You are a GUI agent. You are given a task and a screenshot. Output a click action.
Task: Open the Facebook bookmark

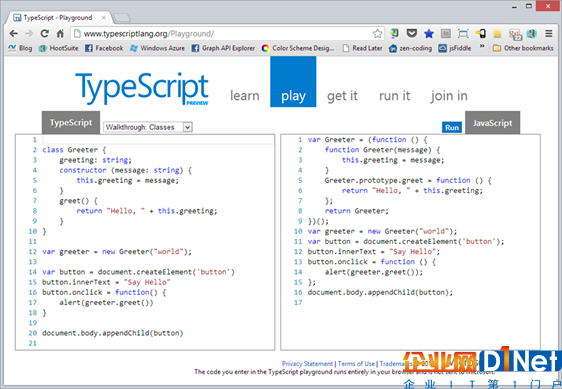[104, 48]
